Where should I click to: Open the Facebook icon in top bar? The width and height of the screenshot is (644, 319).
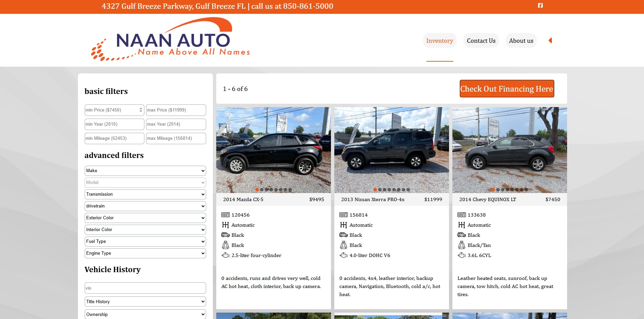pos(540,5)
